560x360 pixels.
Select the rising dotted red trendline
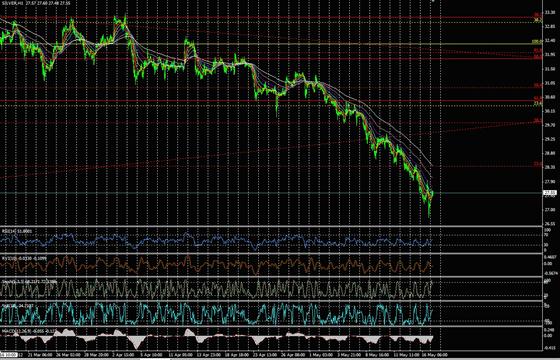271,149
